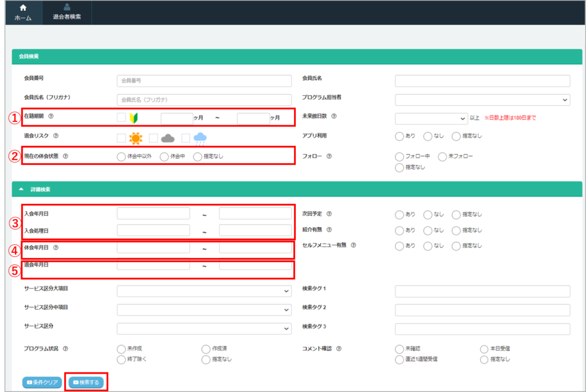Click the Home house icon

click(23, 8)
